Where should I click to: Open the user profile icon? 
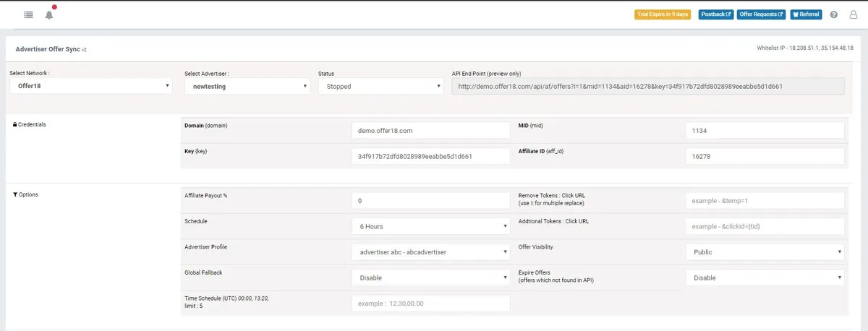pyautogui.click(x=853, y=14)
